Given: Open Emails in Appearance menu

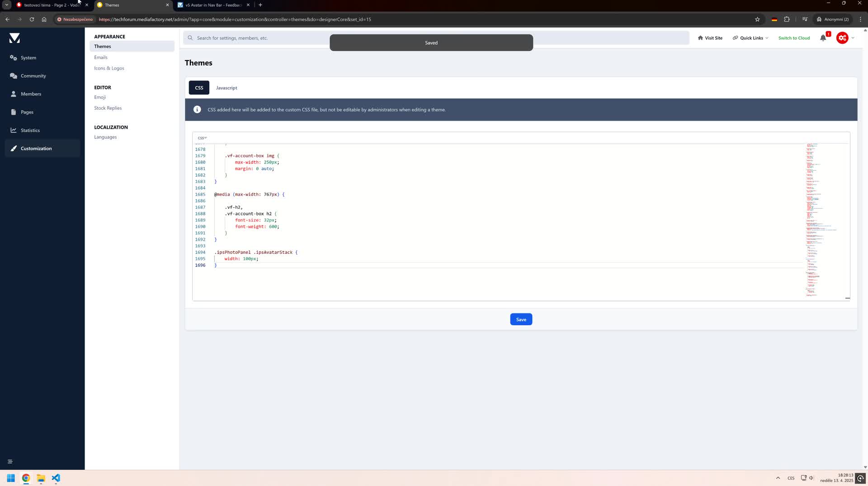Looking at the screenshot, I should pos(101,57).
